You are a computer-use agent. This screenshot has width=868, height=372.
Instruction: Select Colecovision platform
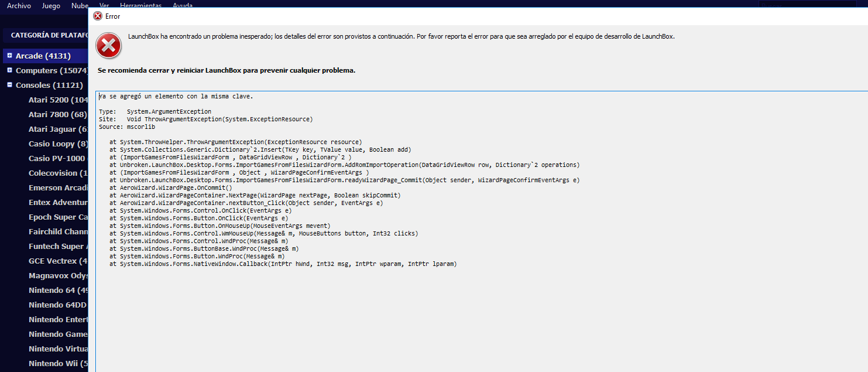click(58, 173)
